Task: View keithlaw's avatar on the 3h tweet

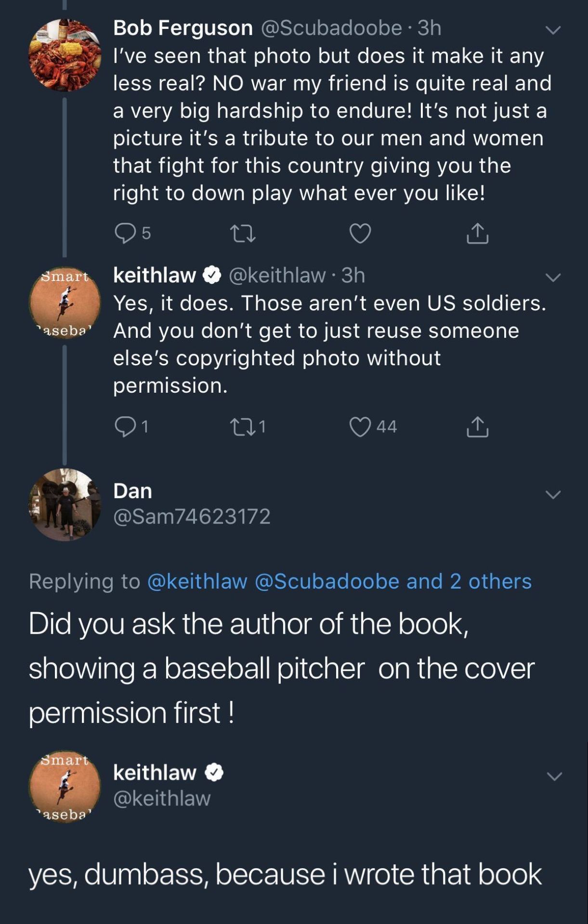Action: click(x=65, y=303)
